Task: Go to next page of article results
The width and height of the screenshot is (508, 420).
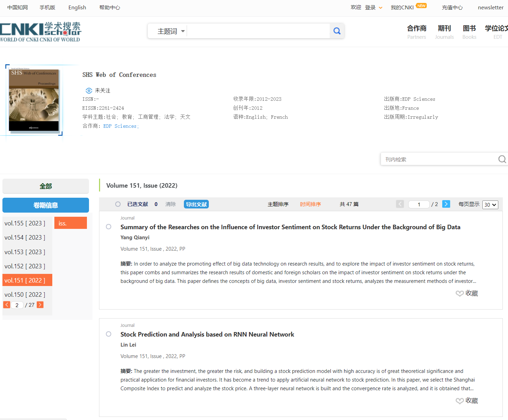Action: (446, 204)
